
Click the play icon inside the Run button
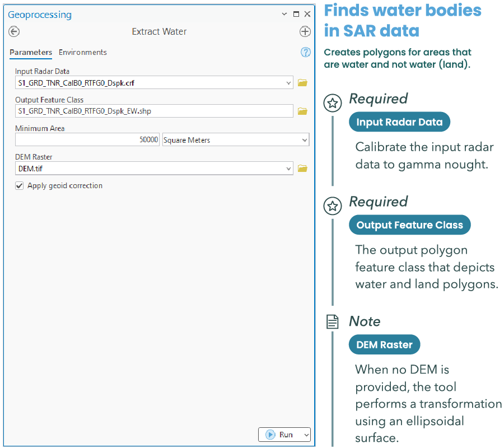[270, 435]
